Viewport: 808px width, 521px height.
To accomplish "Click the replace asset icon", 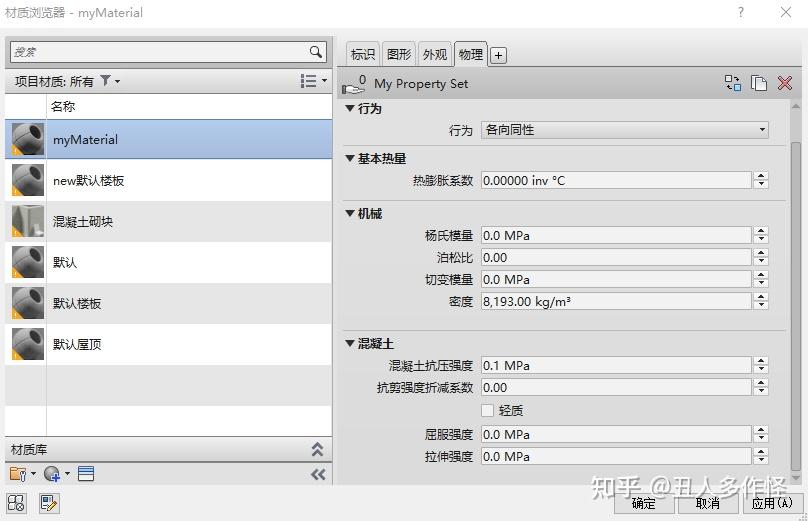I will (x=733, y=83).
